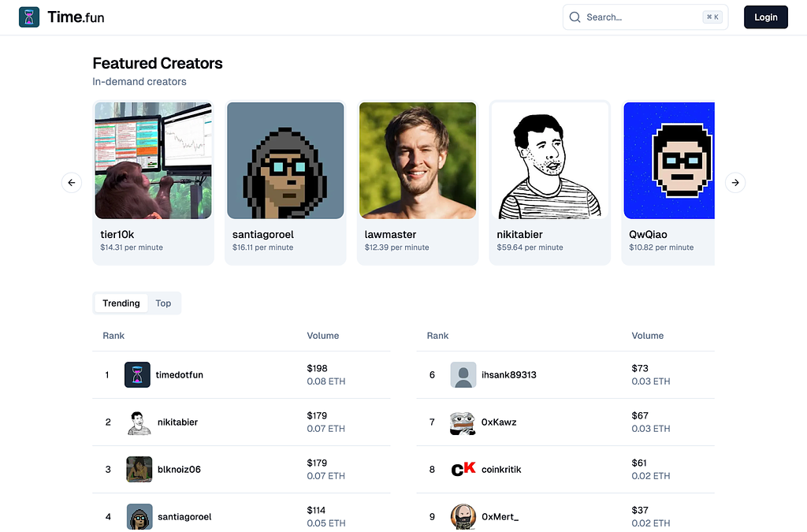
Task: Click the 0xMert_ username link
Action: coord(500,517)
